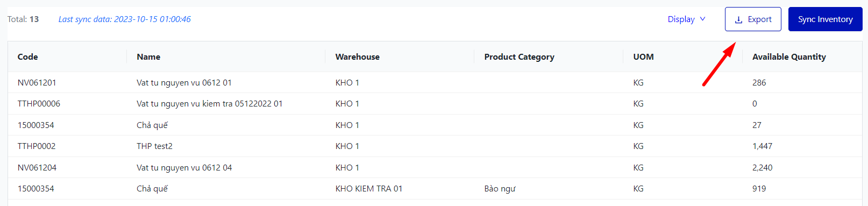Viewport: 868px width, 206px height.
Task: Select the THP test2 row
Action: point(435,146)
